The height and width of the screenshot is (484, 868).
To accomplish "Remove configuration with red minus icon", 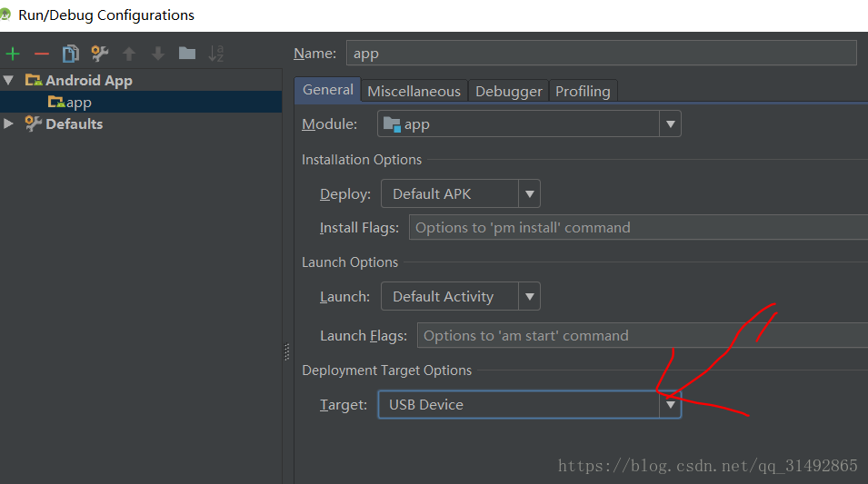I will pyautogui.click(x=42, y=54).
